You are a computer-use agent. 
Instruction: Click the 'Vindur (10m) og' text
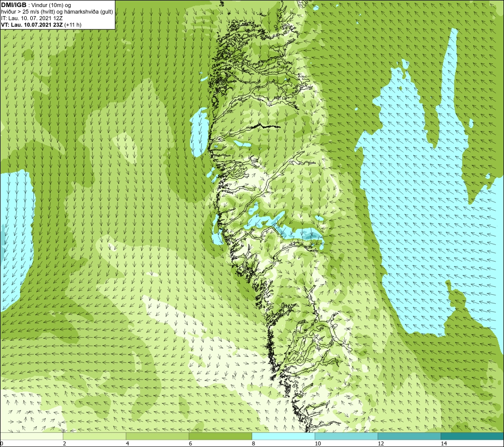point(51,6)
